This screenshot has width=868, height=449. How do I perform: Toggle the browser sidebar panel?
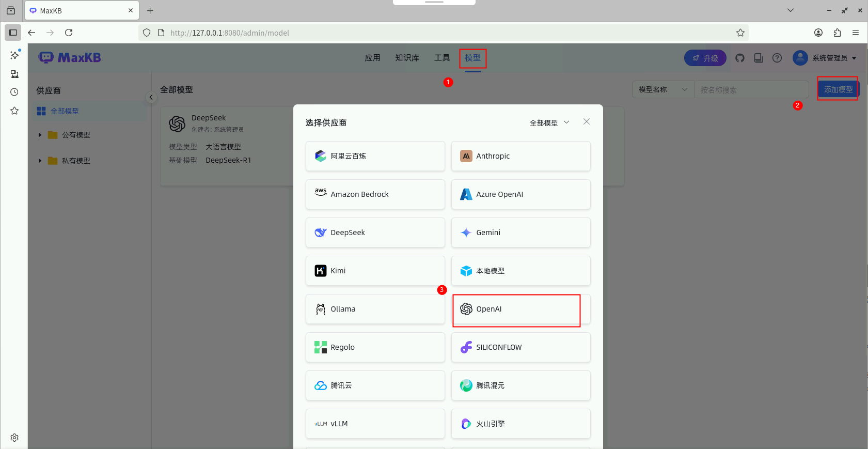click(x=13, y=33)
